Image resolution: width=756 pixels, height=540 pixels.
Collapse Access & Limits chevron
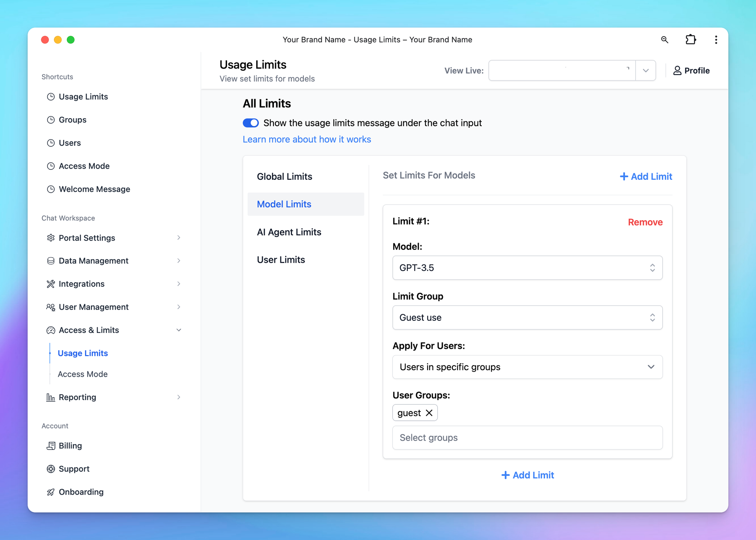tap(179, 330)
